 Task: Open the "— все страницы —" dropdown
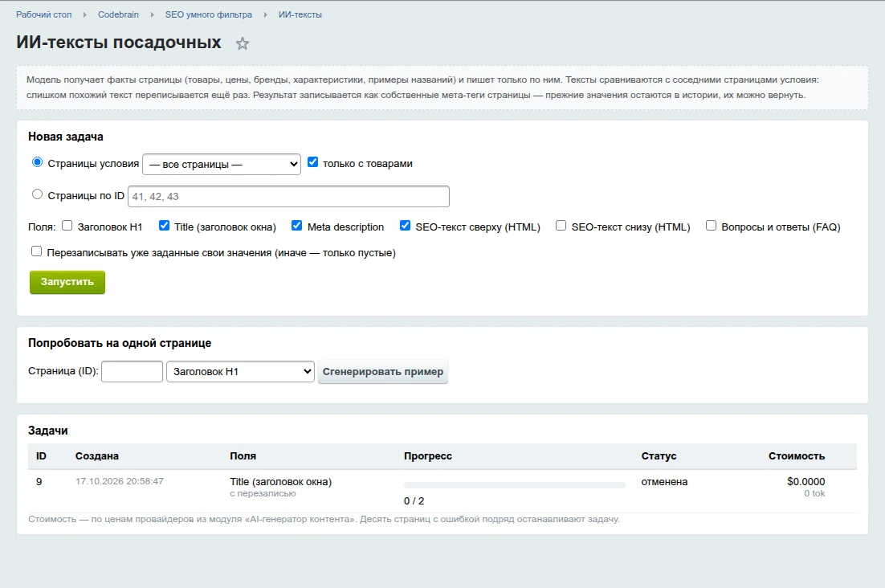pyautogui.click(x=222, y=164)
